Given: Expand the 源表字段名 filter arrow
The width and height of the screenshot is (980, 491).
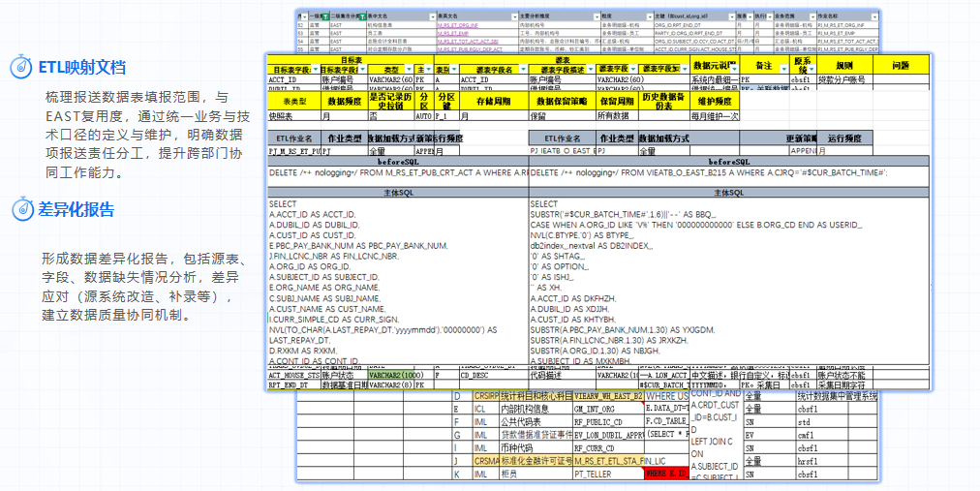Looking at the screenshot, I should [x=522, y=70].
